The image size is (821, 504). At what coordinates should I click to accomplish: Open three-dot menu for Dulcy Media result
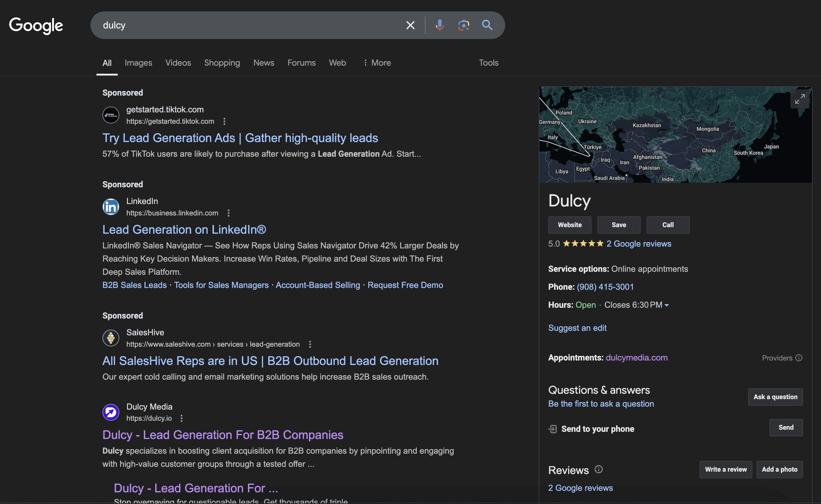point(181,418)
